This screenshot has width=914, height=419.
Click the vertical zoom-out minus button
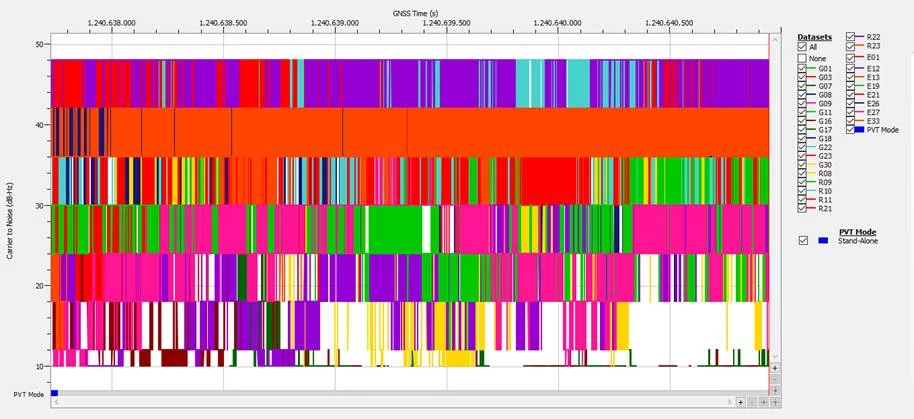click(775, 379)
